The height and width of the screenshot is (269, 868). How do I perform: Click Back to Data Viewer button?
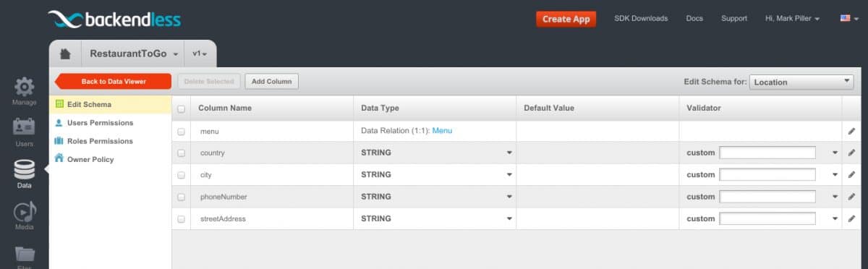click(114, 82)
